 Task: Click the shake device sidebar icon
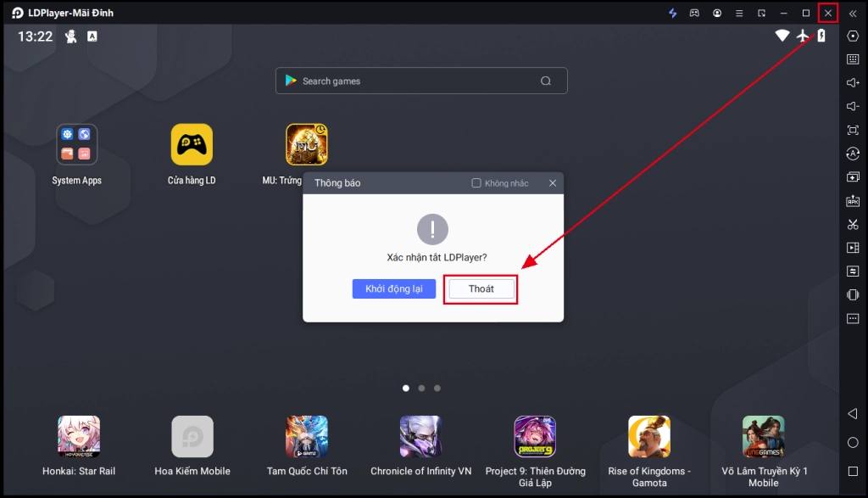[x=853, y=294]
